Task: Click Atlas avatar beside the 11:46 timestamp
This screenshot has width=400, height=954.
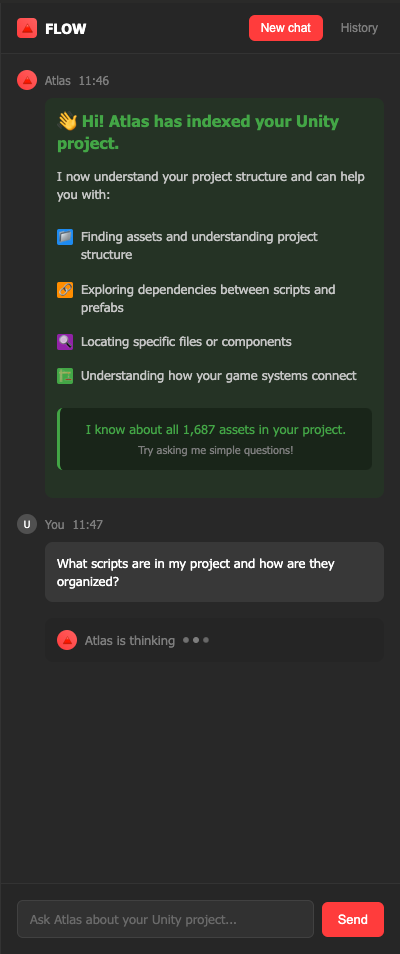Action: click(x=27, y=80)
